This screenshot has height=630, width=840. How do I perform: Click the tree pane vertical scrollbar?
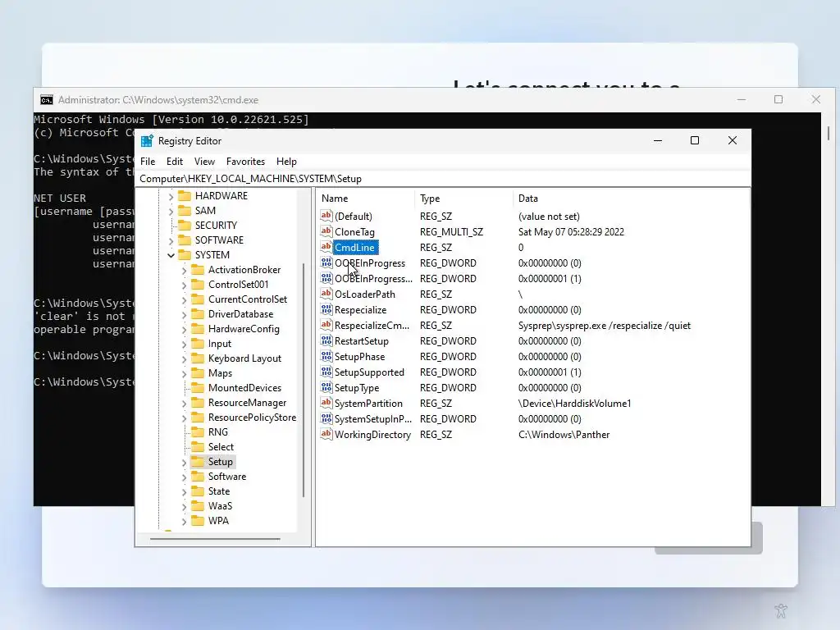(x=304, y=380)
